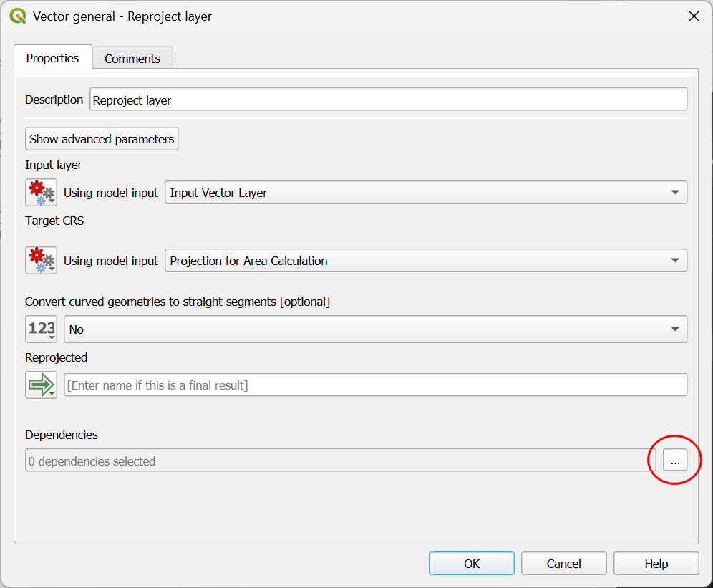Close the Reproject layer dialog window
This screenshot has height=588, width=713.
tap(693, 16)
